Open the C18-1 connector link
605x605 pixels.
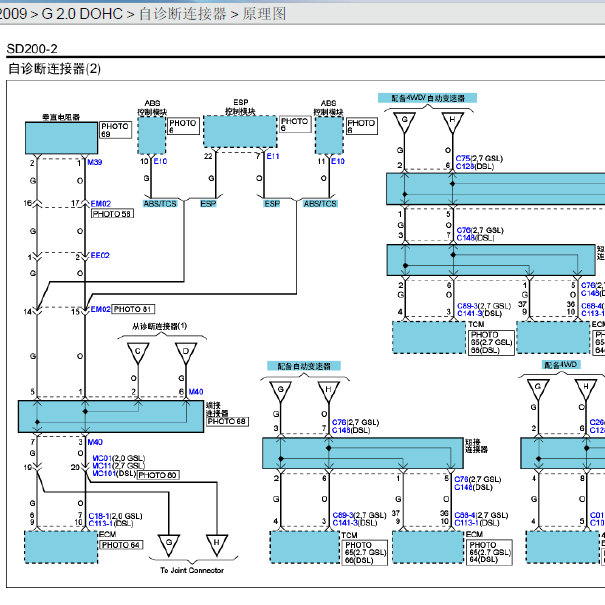[x=99, y=516]
